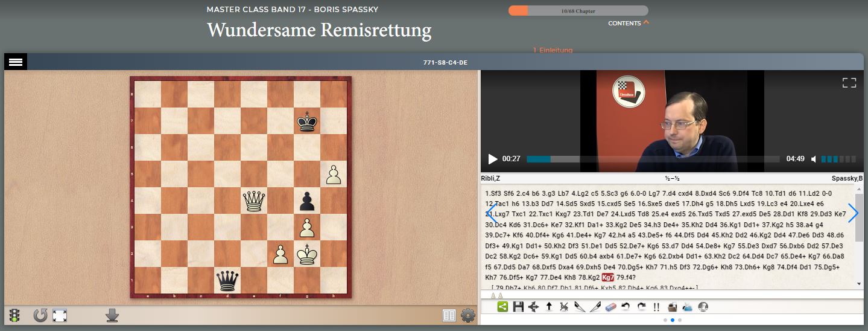Screen dimensions: 868x331
Task: Open board settings gear icon
Action: [x=467, y=315]
